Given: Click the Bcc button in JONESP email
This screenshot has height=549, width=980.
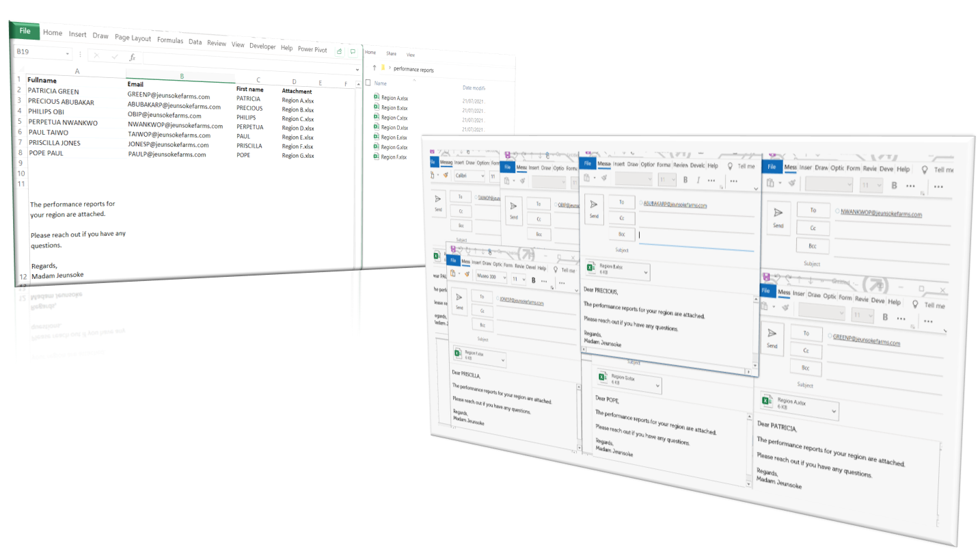Looking at the screenshot, I should click(x=482, y=325).
